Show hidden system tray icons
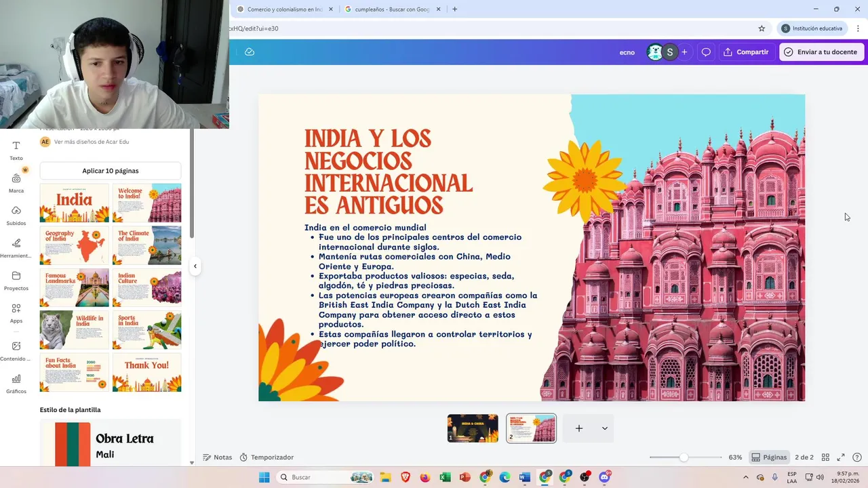Image resolution: width=868 pixels, height=488 pixels. coord(745,477)
